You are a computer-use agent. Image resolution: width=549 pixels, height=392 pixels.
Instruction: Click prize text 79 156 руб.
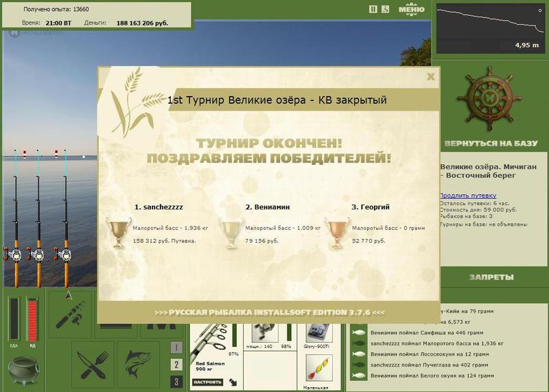coord(261,241)
